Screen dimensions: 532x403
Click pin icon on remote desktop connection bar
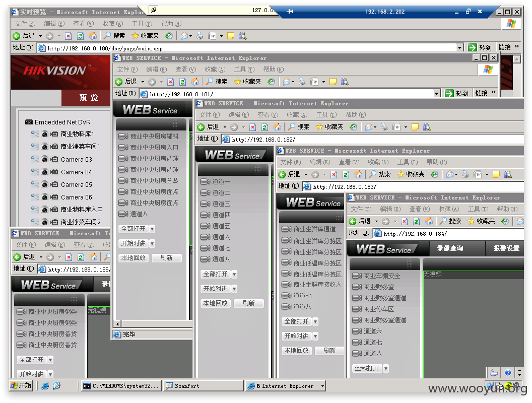(290, 11)
